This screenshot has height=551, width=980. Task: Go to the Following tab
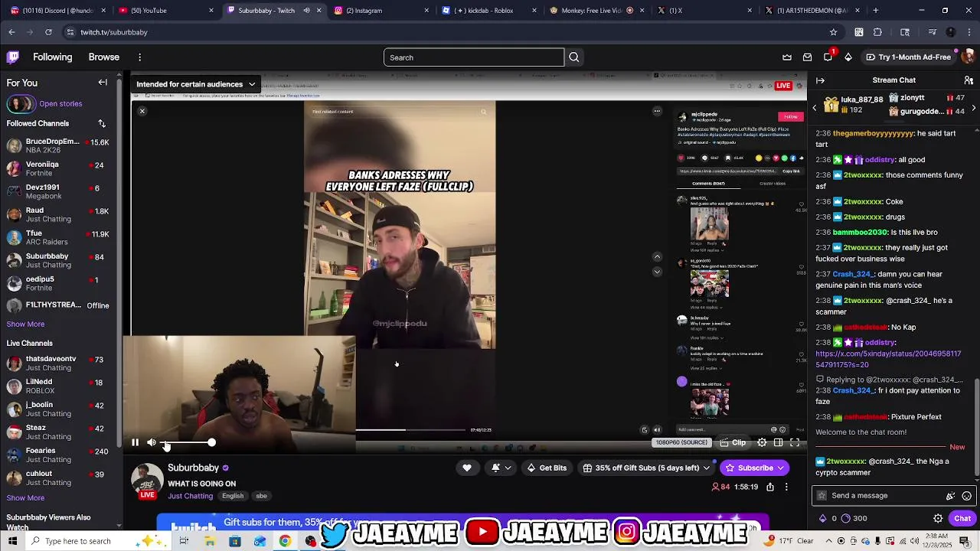(x=52, y=57)
